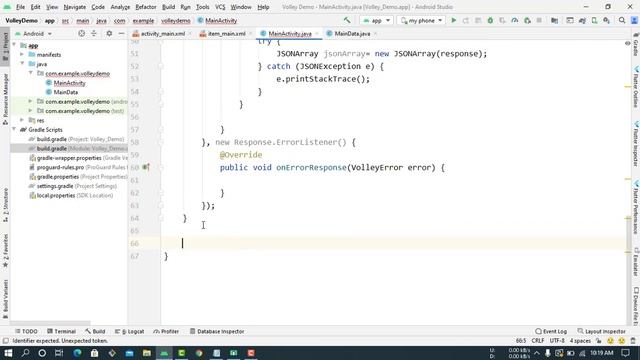
Task: Expand com.example.volleydemo (test) package
Action: [x=31, y=111]
